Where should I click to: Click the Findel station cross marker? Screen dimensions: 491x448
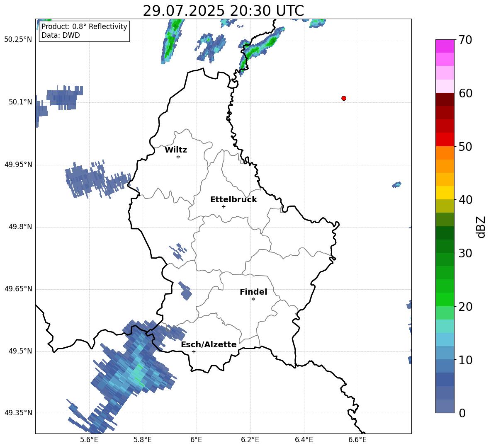253,299
